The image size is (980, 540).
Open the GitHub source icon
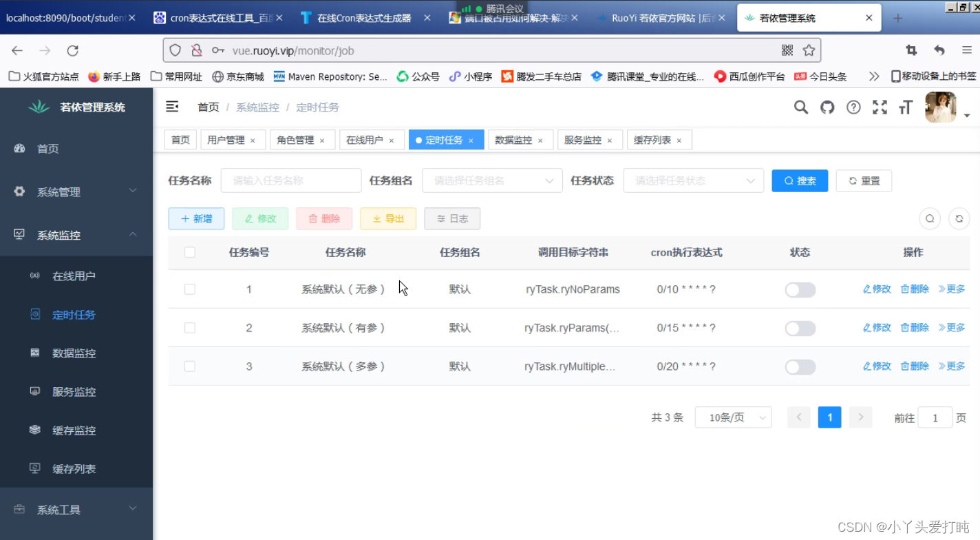pos(827,107)
